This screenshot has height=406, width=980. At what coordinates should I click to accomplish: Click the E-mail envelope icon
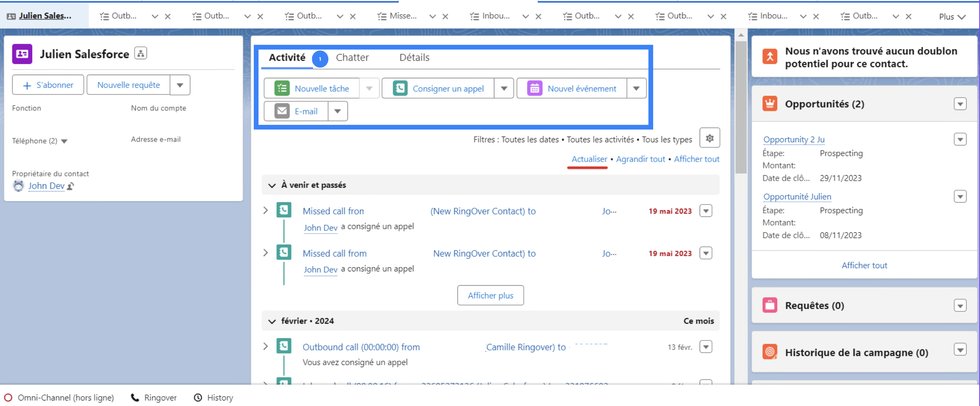pos(282,111)
